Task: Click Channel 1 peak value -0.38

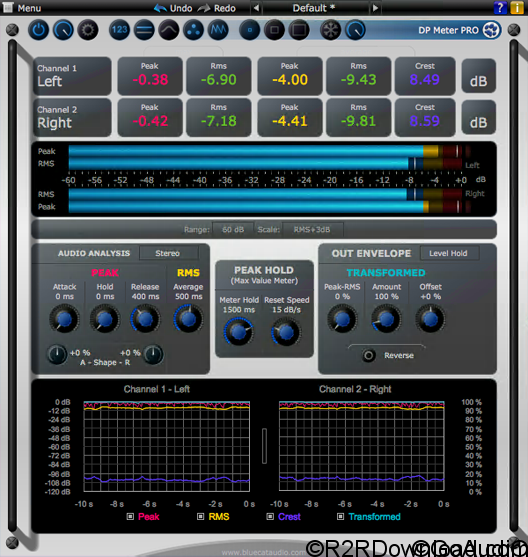Action: tap(150, 80)
